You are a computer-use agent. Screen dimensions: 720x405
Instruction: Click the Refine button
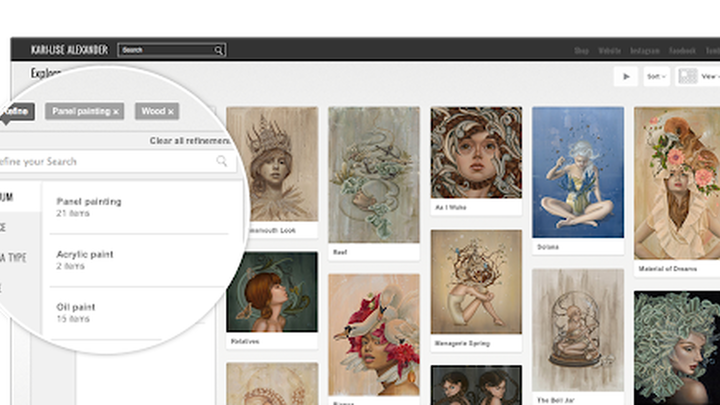(x=15, y=111)
